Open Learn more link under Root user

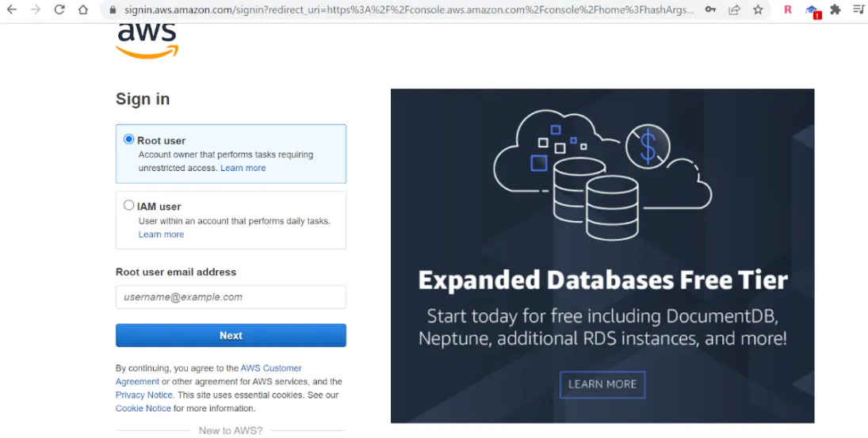click(x=243, y=168)
